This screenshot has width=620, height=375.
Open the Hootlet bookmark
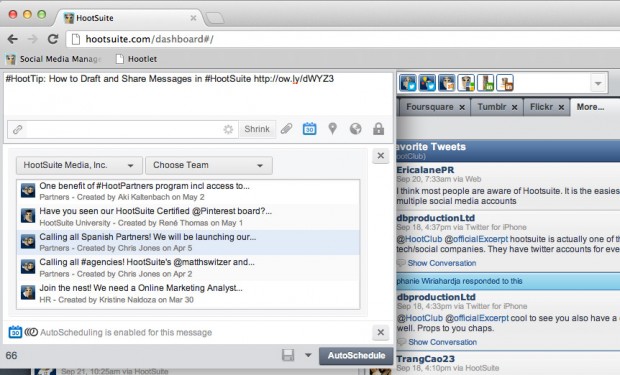136,59
